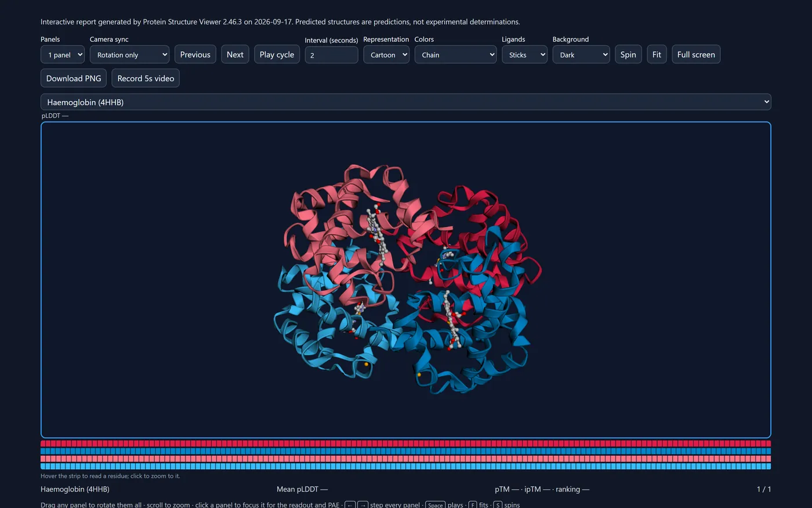The width and height of the screenshot is (812, 508).
Task: Open the Haemoglobin (4HHB) structure selector
Action: (x=406, y=102)
